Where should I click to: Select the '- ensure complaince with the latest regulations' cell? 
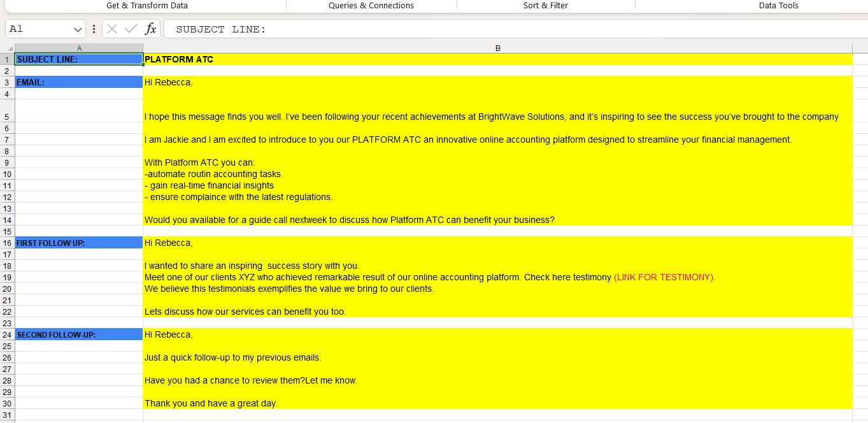tap(498, 197)
